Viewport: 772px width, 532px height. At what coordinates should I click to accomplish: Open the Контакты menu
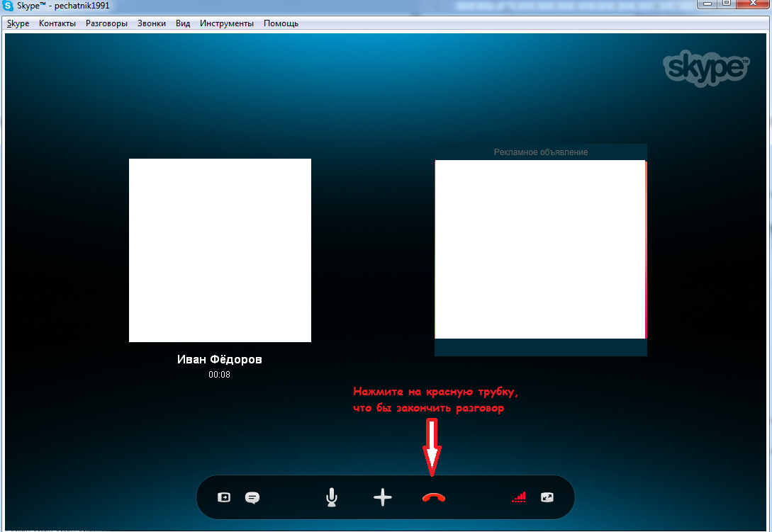pos(57,23)
